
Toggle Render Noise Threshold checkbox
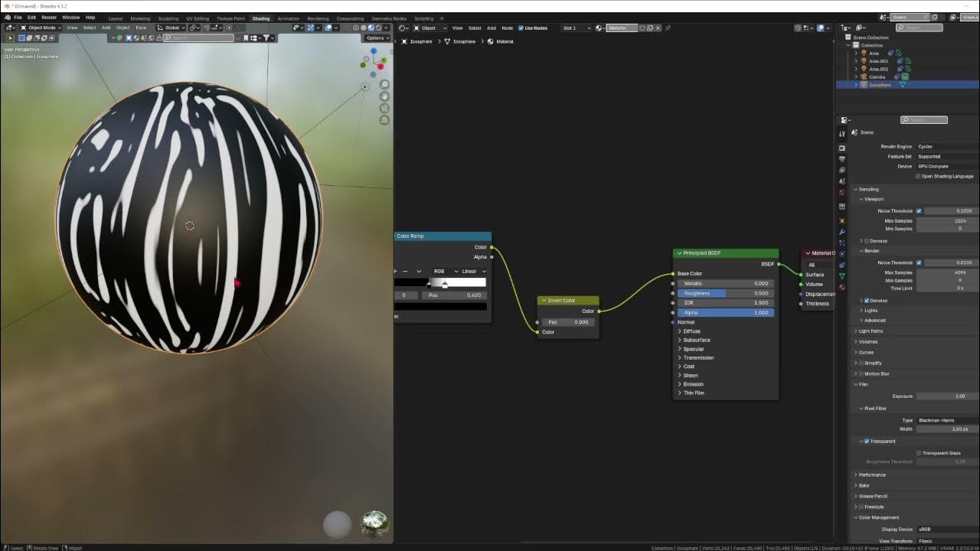tap(919, 262)
